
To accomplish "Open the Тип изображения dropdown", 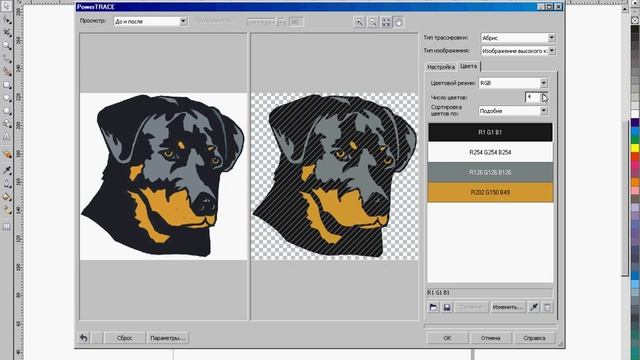I will [x=551, y=51].
